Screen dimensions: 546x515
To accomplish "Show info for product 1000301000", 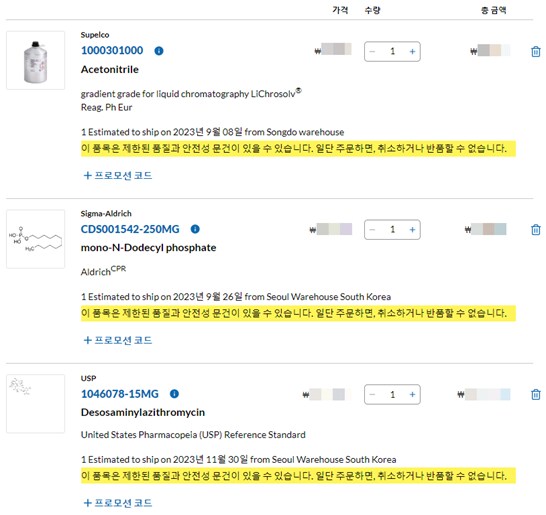I will point(159,51).
